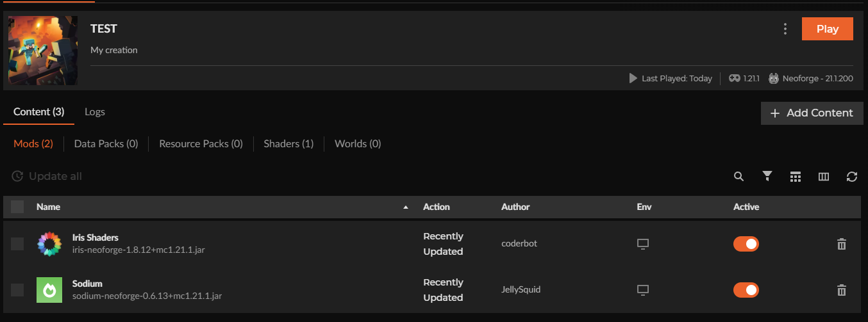Click the Neoforge loader icon
868x322 pixels.
[x=774, y=79]
